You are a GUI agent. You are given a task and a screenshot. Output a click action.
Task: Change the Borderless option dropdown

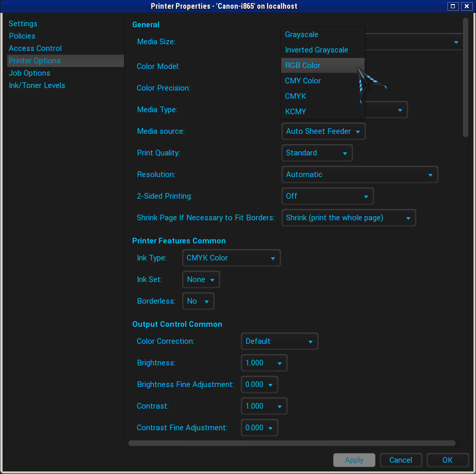pyautogui.click(x=198, y=301)
